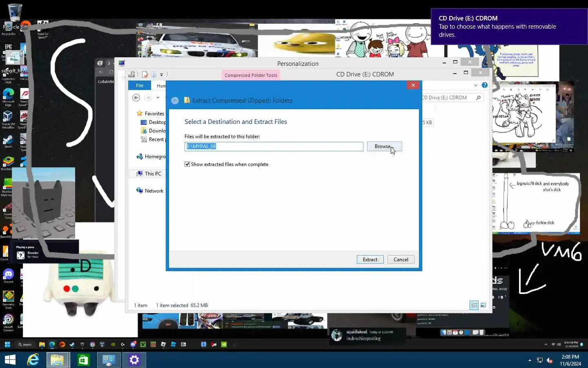The image size is (588, 368).
Task: Open the Recycle Bin desktop icon
Action: (x=15, y=17)
